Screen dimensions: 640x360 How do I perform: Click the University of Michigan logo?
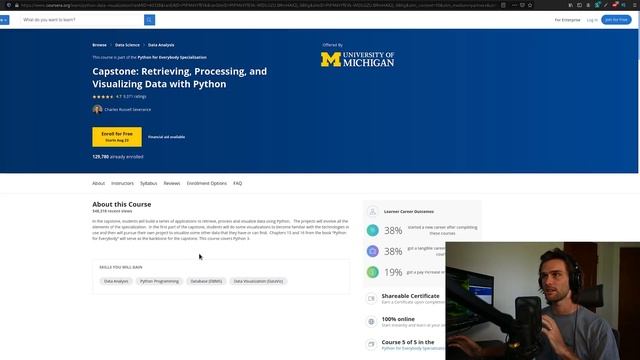click(357, 59)
